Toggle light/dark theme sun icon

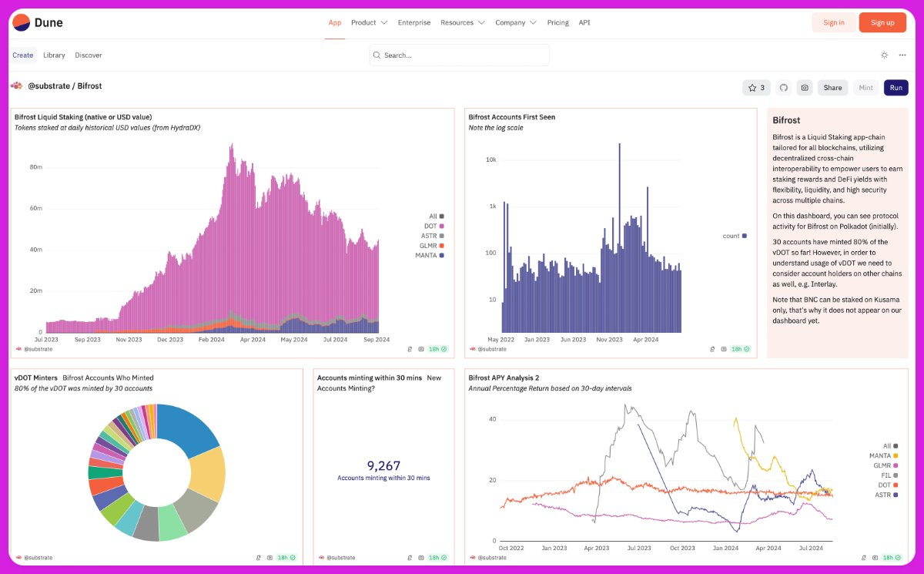[x=884, y=55]
